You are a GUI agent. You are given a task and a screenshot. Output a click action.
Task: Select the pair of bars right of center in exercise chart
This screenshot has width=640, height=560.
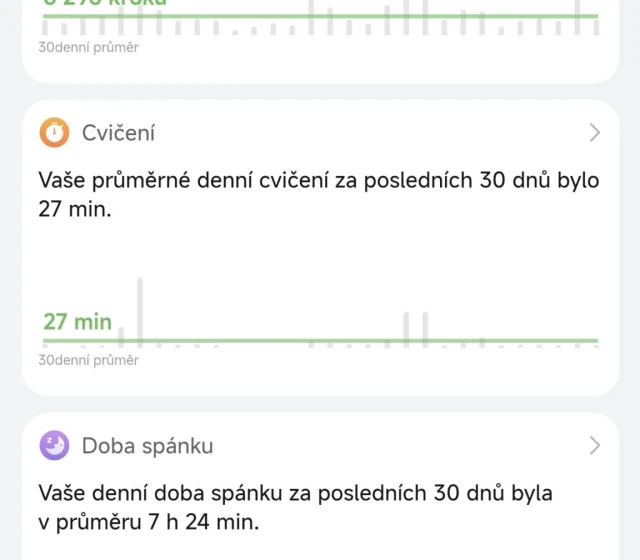click(x=415, y=327)
